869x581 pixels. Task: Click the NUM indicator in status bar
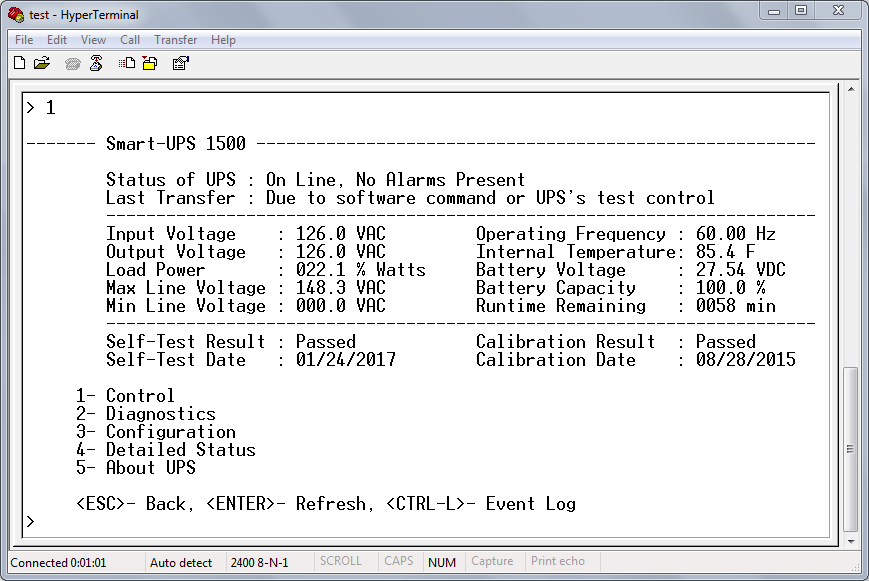click(442, 563)
